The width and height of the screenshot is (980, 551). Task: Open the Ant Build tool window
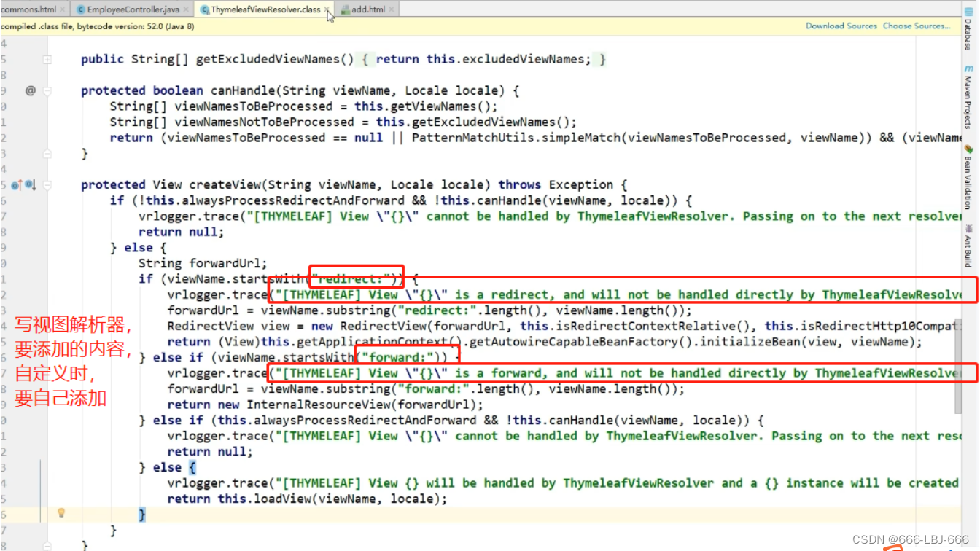tap(968, 246)
